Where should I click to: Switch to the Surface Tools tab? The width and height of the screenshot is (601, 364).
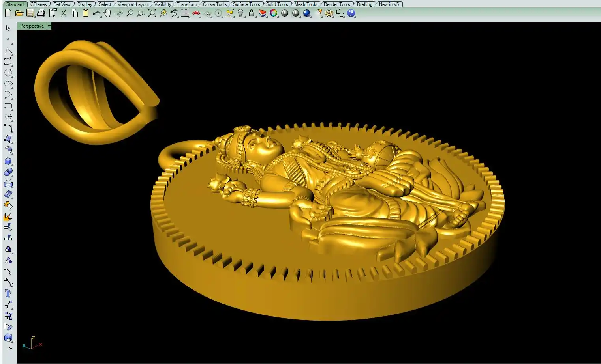point(246,4)
